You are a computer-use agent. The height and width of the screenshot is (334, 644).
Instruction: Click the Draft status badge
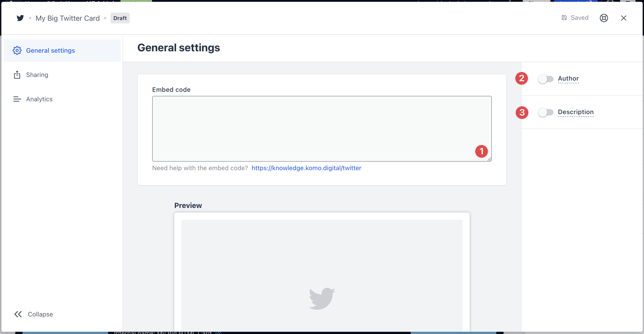click(120, 18)
